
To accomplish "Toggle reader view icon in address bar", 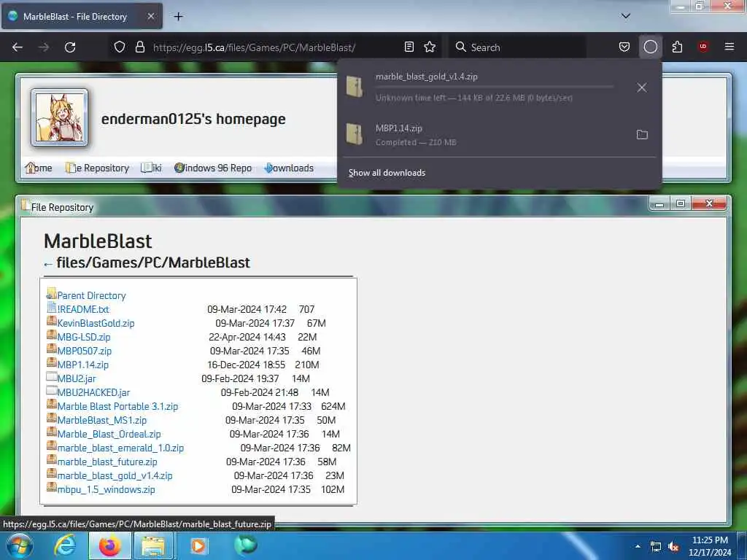I will click(409, 47).
